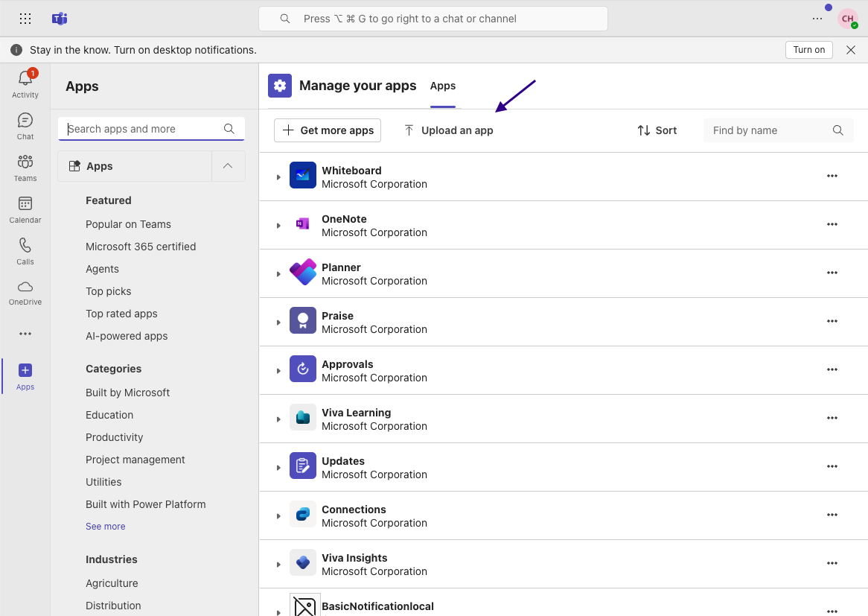Open more options for Praise

(x=832, y=321)
